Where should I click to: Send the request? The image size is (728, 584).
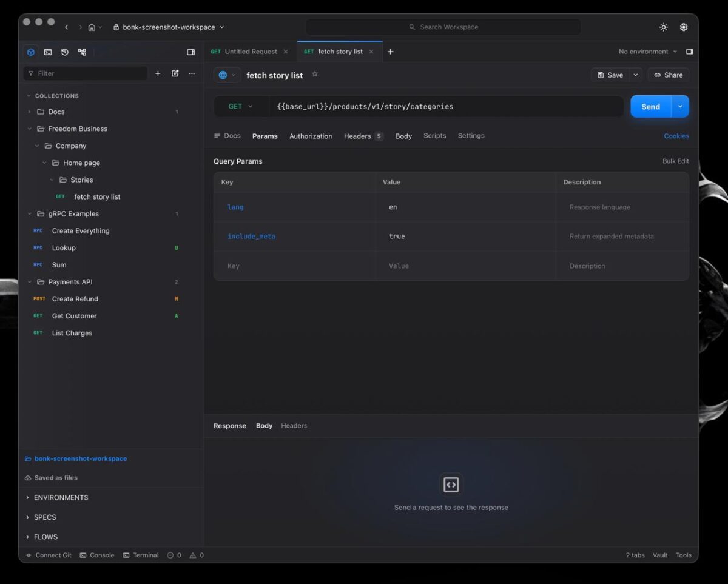[650, 107]
